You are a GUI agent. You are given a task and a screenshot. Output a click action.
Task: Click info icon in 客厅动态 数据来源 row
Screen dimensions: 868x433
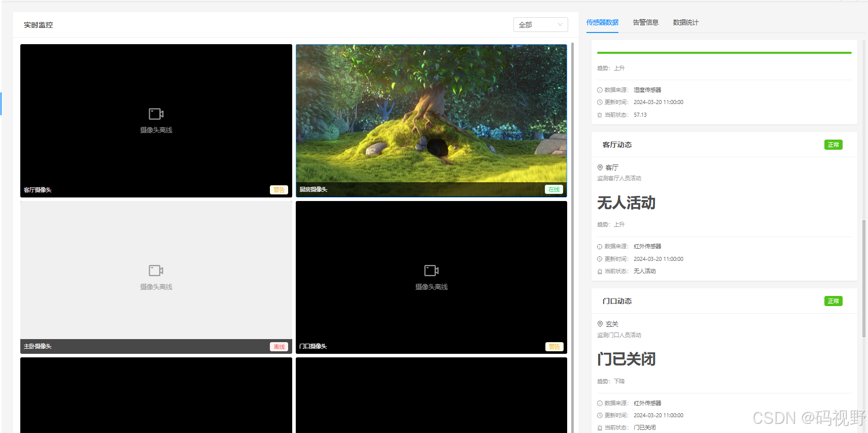pos(600,247)
